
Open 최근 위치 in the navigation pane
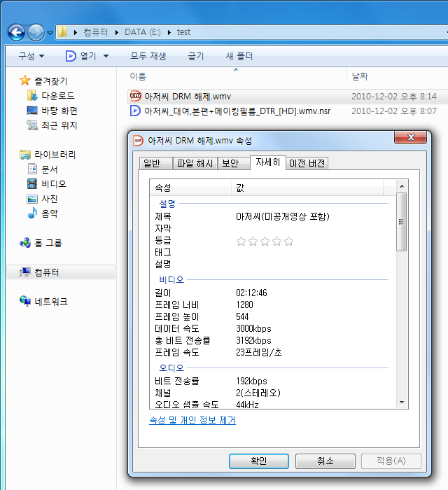(59, 125)
